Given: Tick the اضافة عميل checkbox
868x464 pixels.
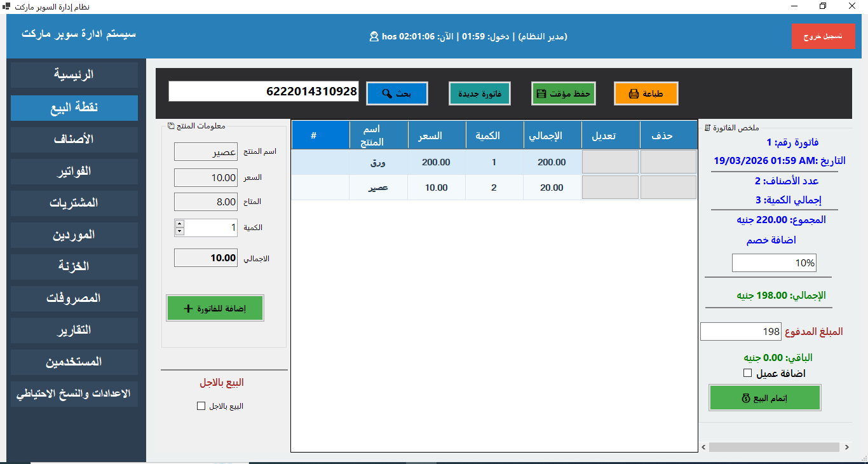Looking at the screenshot, I should [x=747, y=373].
